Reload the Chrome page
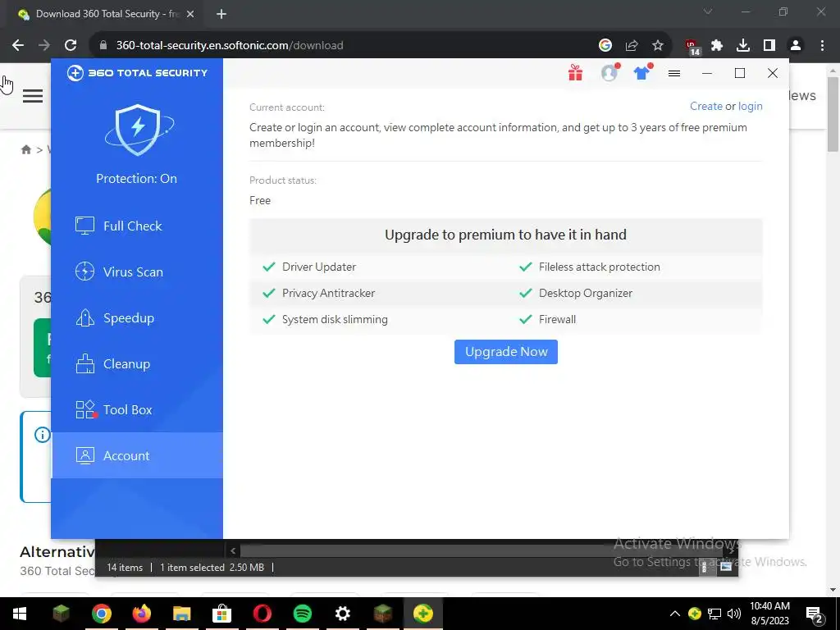This screenshot has width=840, height=630. pyautogui.click(x=71, y=46)
